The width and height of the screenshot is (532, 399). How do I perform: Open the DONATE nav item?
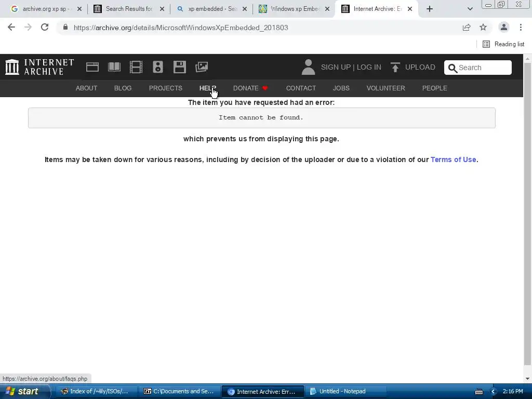coord(250,88)
